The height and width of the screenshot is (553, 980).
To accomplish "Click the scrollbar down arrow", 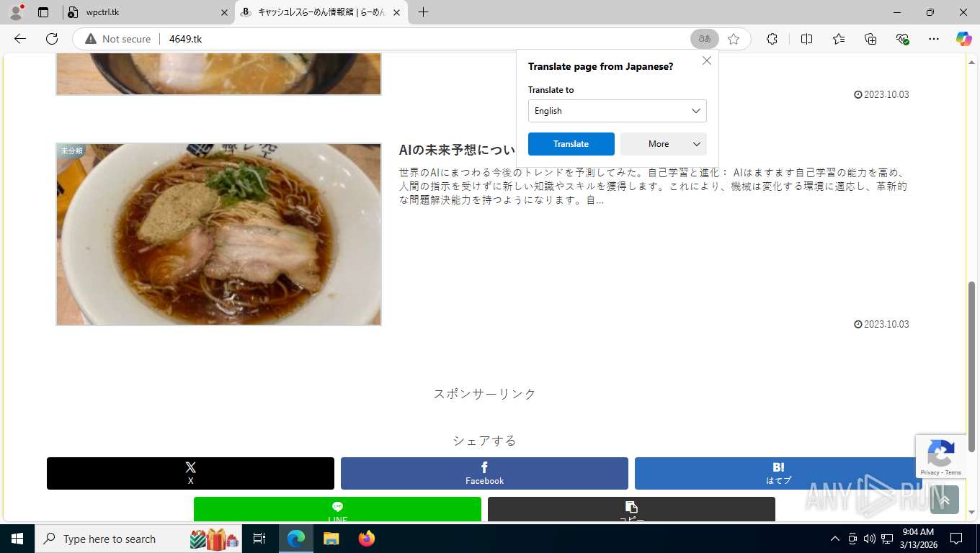I will pyautogui.click(x=971, y=512).
